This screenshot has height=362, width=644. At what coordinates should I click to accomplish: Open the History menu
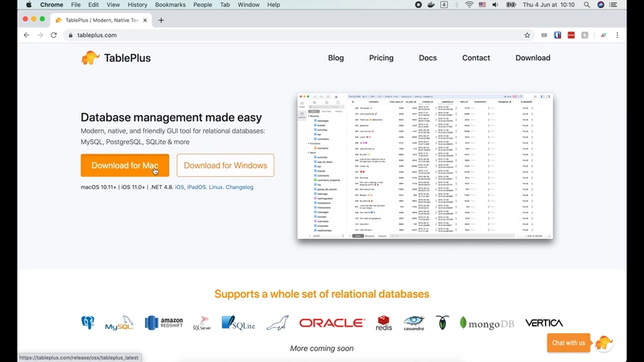[137, 5]
